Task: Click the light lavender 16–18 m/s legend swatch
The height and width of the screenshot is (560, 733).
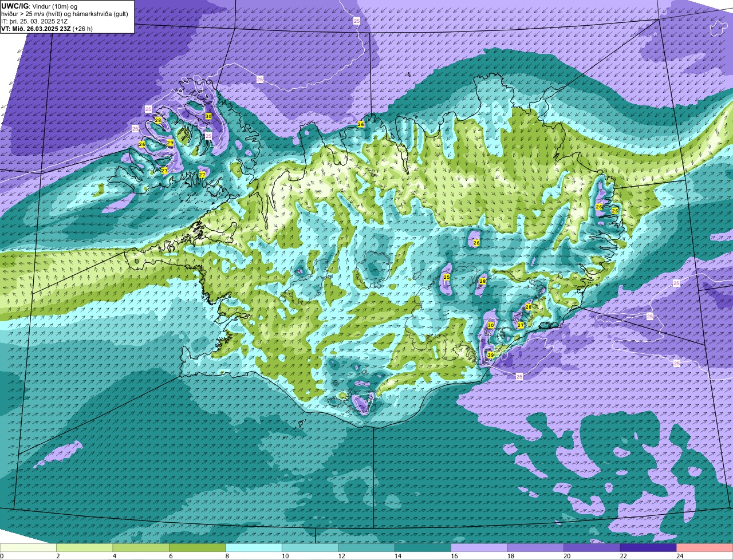Action: click(479, 547)
